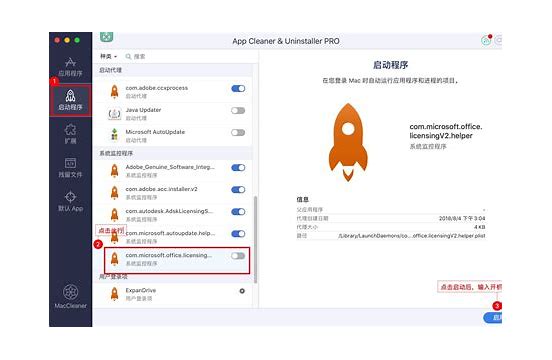Open the 应用程序 Applications sidebar section
Image resolution: width=552 pixels, height=360 pixels.
coord(70,67)
